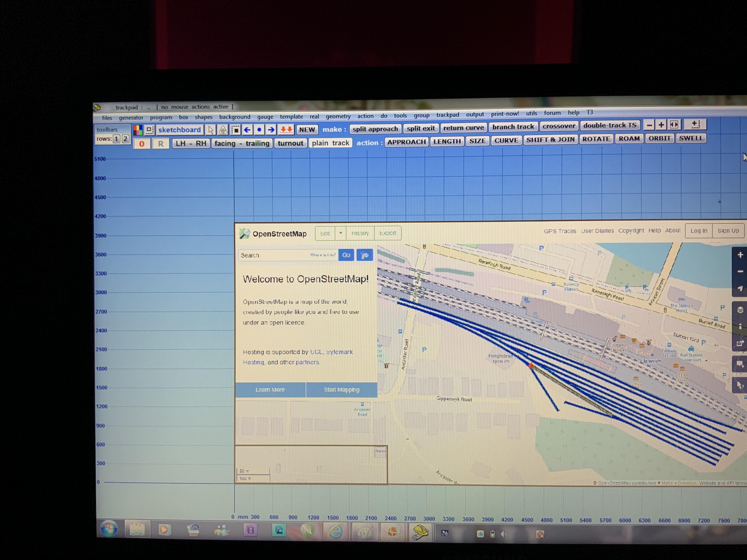This screenshot has width=747, height=560.
Task: Click the red 0 button
Action: (142, 144)
